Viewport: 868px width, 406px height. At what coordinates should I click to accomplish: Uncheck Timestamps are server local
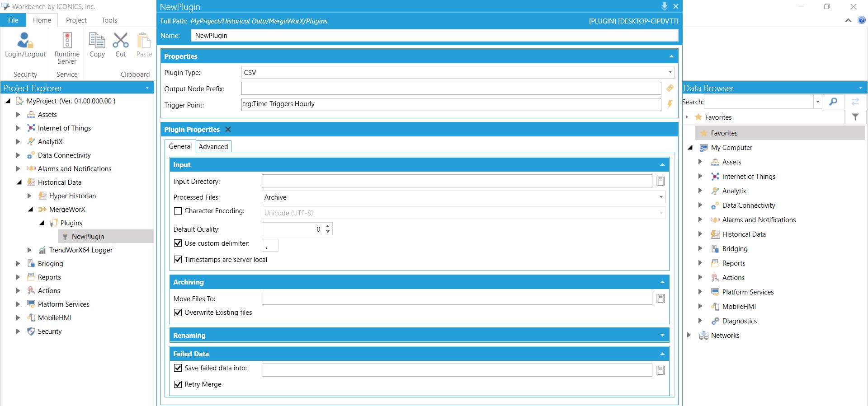coord(178,260)
